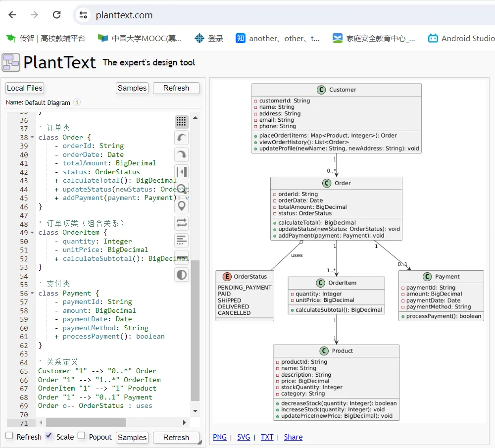Click the vertical editor scrollbar thumb
Screen dimensions: 495x448
click(196, 331)
